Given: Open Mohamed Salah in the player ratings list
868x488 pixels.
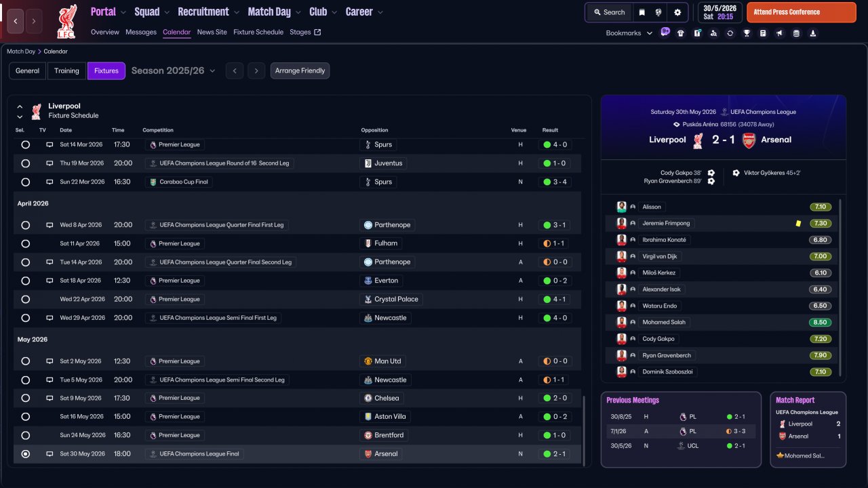Looking at the screenshot, I should (x=664, y=323).
